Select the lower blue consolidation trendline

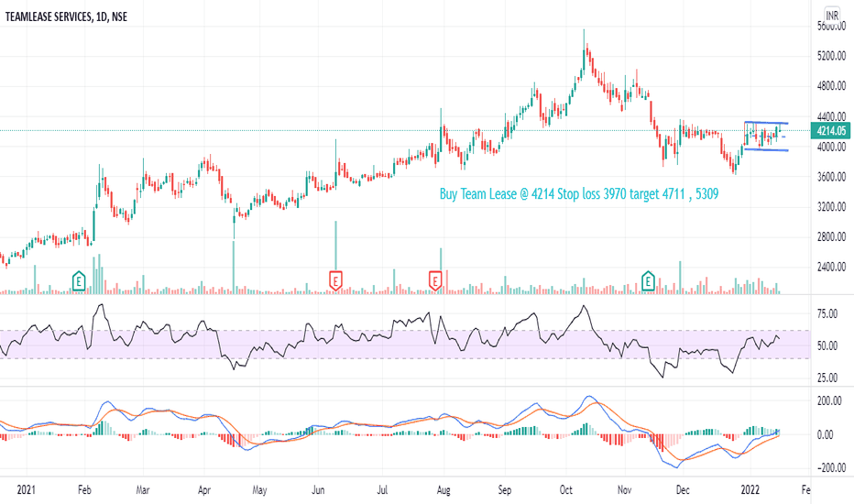(x=766, y=150)
